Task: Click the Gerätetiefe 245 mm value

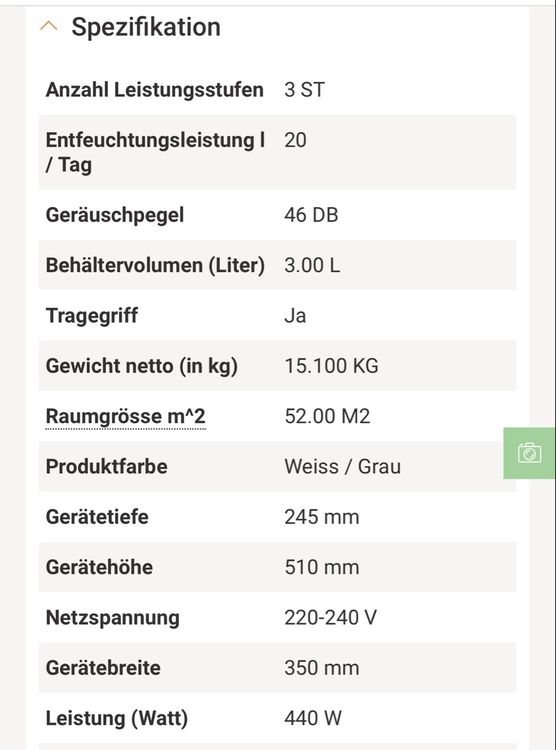Action: tap(322, 517)
